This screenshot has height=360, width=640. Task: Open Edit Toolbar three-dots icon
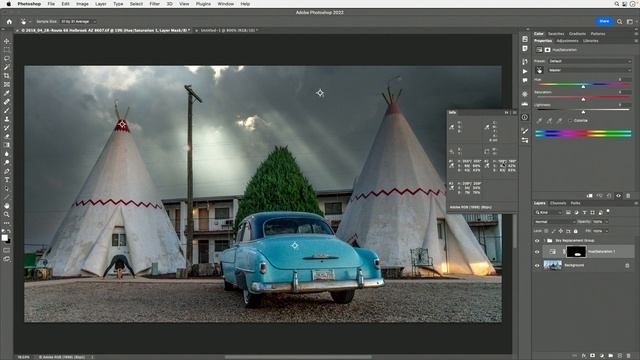click(7, 223)
